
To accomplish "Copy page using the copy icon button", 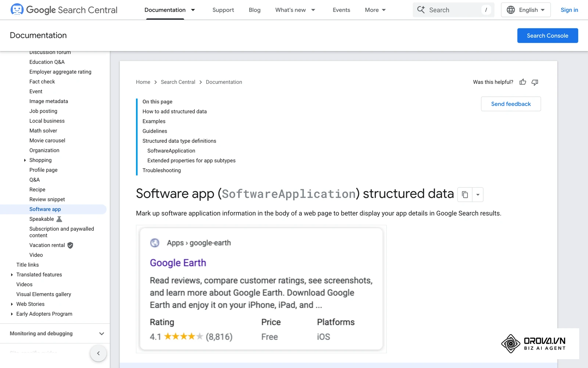I will pyautogui.click(x=465, y=194).
